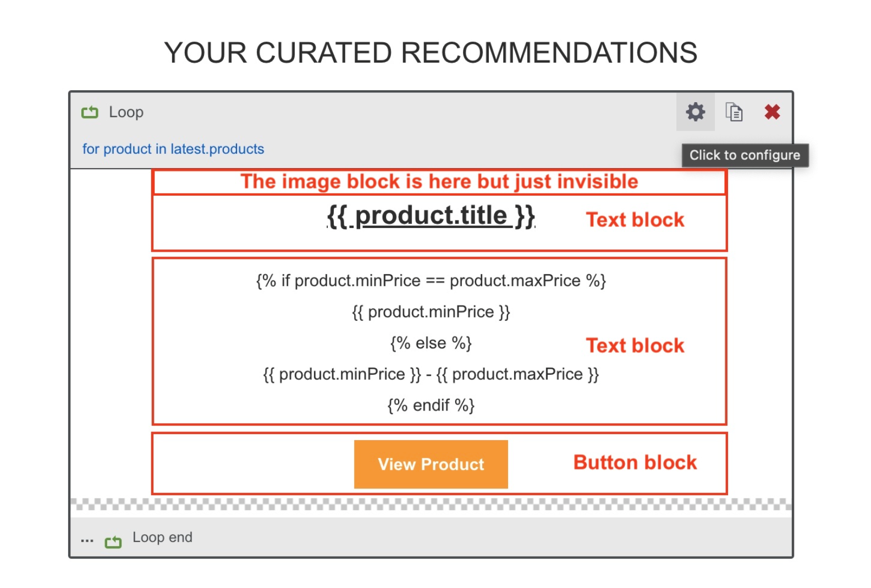Click the 'Loop end' label
The width and height of the screenshot is (871, 588).
(x=162, y=537)
